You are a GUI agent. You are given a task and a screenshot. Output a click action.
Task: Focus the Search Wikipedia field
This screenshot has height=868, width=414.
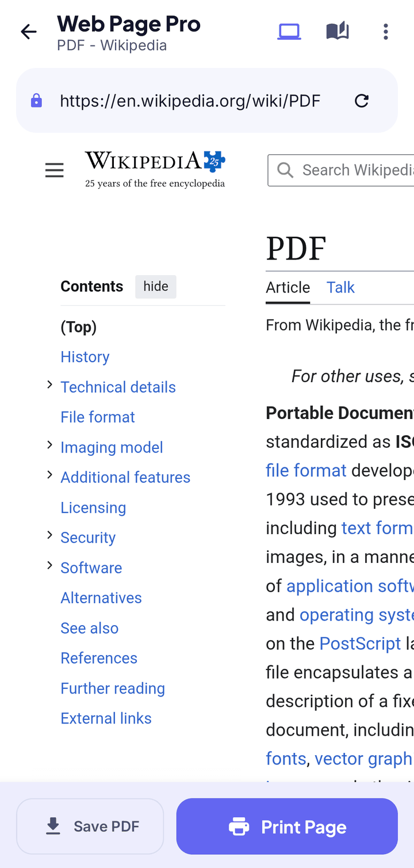click(341, 170)
